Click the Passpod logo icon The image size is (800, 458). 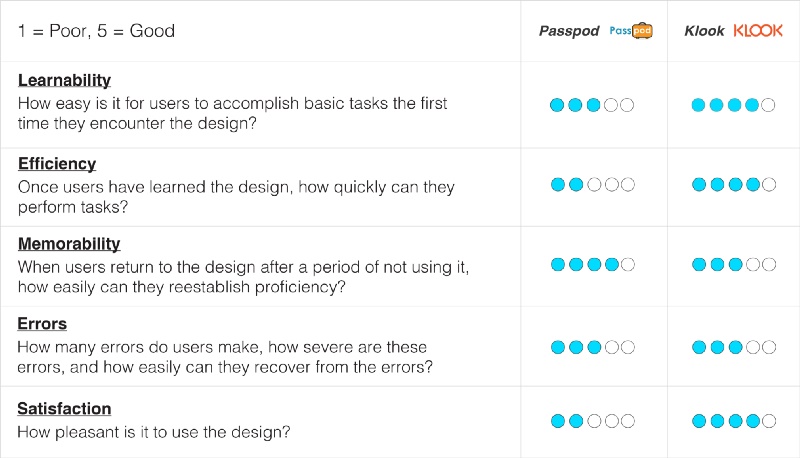(x=631, y=31)
